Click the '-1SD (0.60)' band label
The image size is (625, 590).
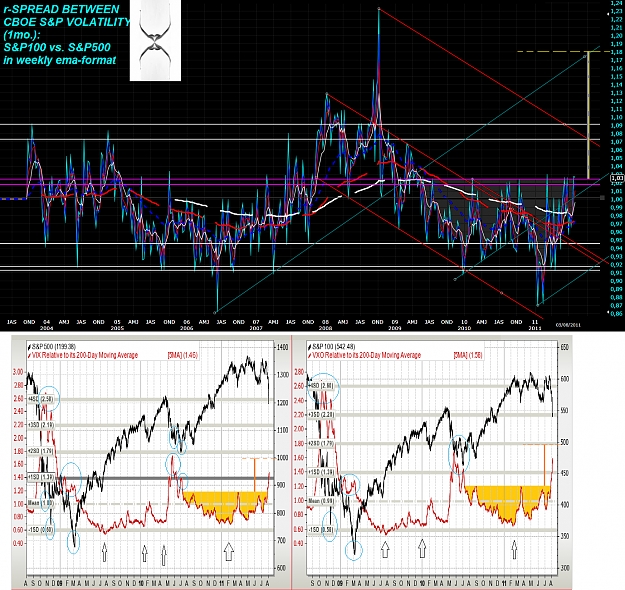41,529
